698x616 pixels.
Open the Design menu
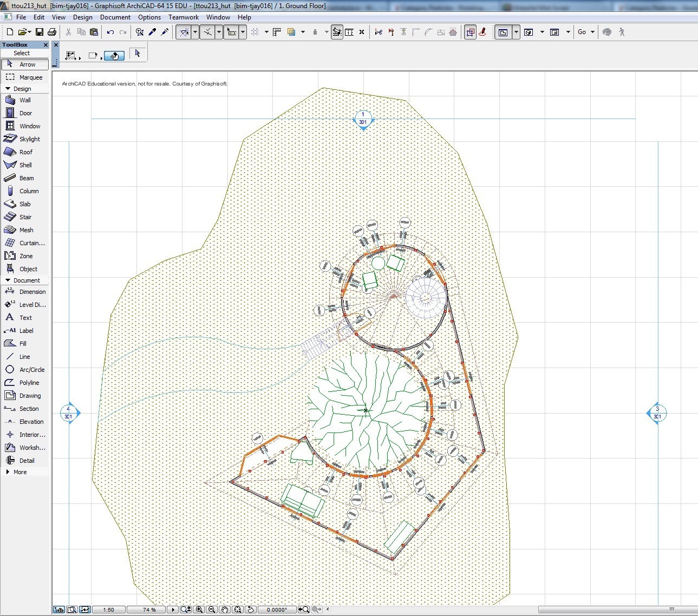pos(82,17)
